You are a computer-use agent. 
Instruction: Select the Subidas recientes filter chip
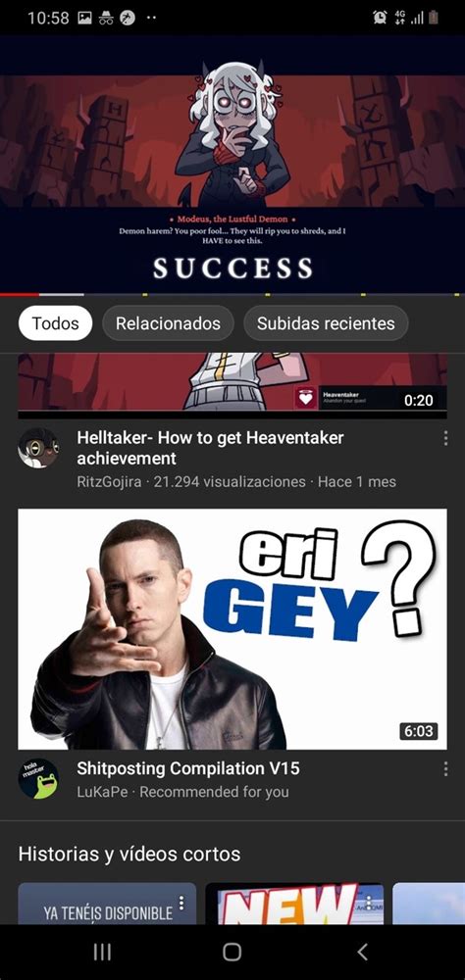326,323
